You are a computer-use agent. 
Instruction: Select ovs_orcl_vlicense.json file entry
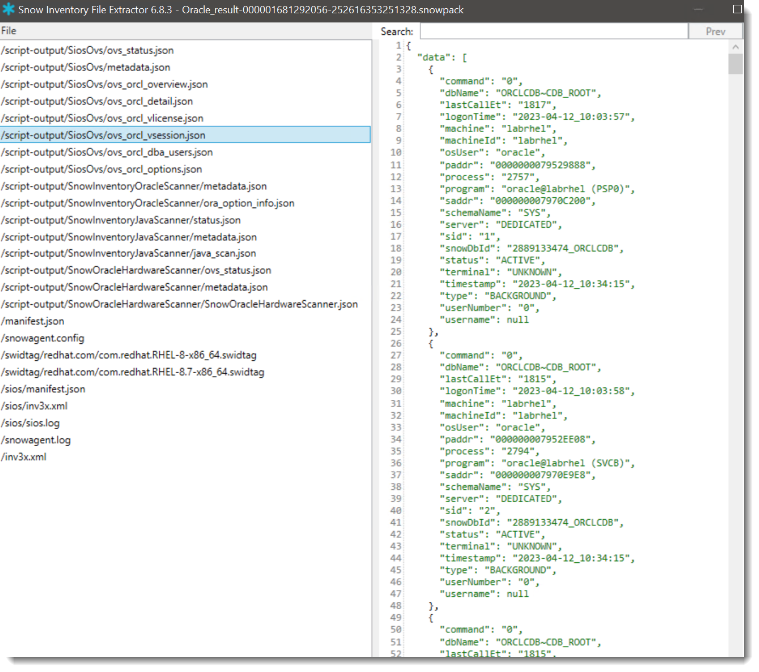102,118
